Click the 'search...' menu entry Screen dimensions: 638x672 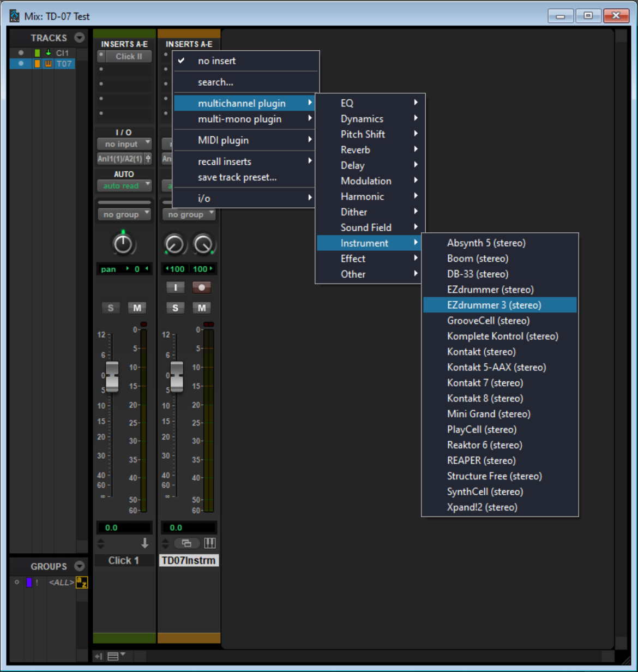pos(215,82)
